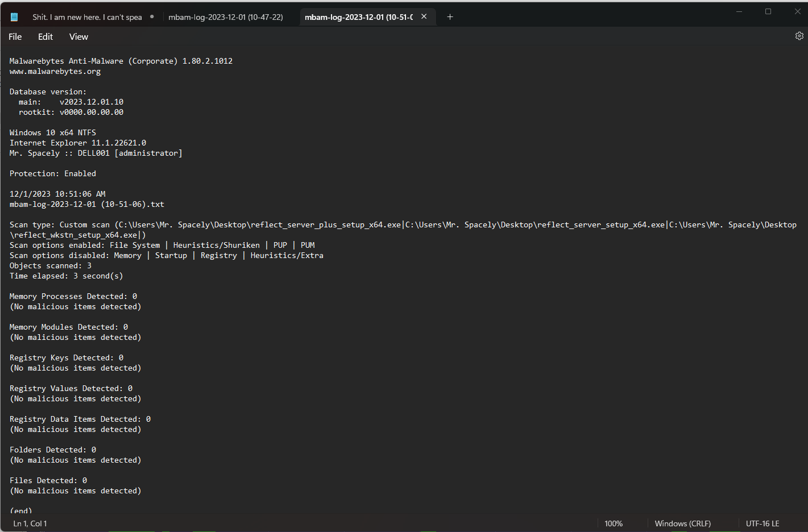
Task: Click the 'Mr. Spacely :: DELL001' line
Action: [x=96, y=153]
